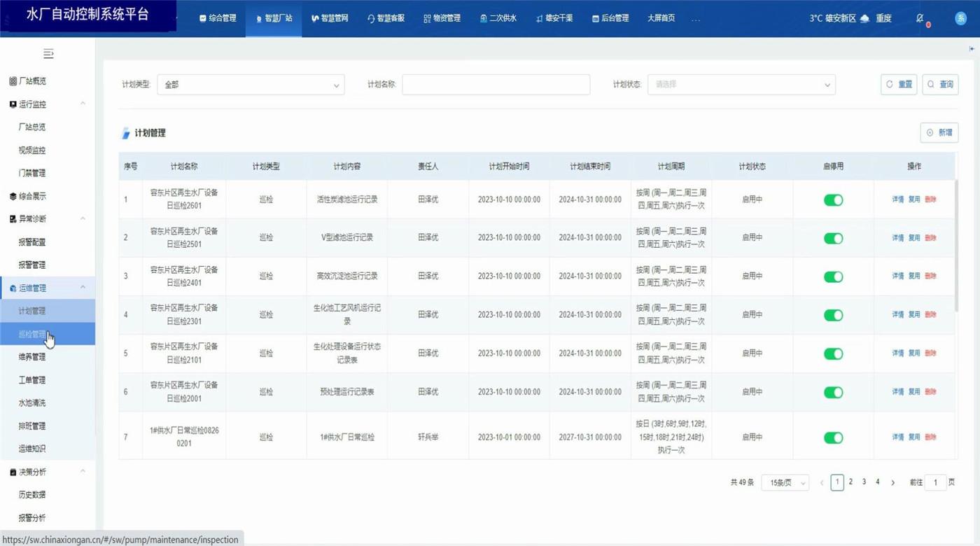Image resolution: width=980 pixels, height=546 pixels.
Task: Open the 计划类型 dropdown
Action: 251,85
